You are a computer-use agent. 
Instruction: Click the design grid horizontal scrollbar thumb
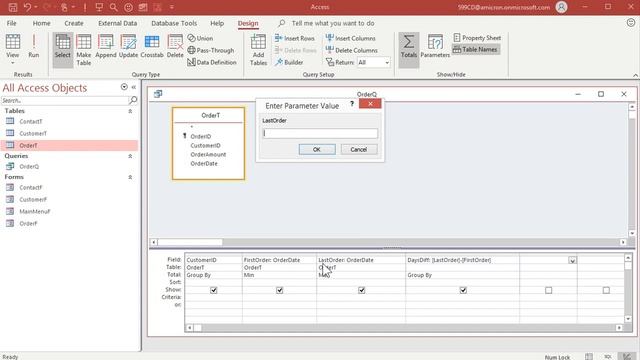point(198,328)
